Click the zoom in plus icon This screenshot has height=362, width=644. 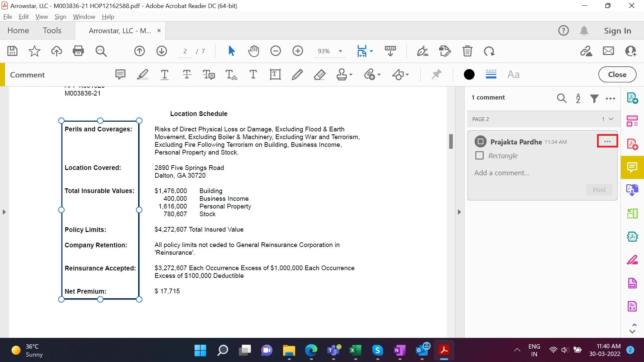tap(298, 51)
